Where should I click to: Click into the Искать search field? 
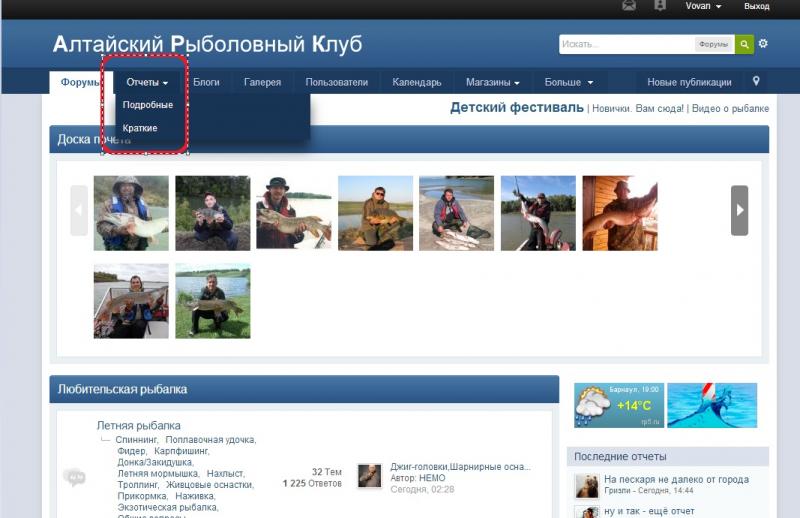pyautogui.click(x=625, y=44)
